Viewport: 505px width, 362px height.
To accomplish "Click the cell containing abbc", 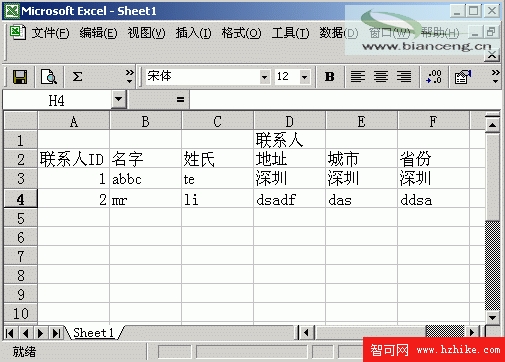I will tap(146, 179).
